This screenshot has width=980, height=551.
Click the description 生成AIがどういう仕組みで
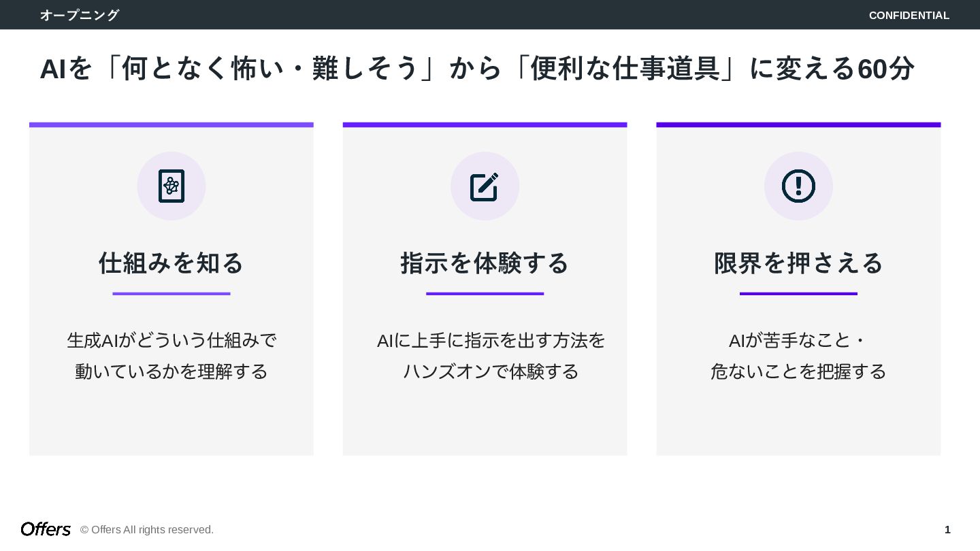pos(171,340)
